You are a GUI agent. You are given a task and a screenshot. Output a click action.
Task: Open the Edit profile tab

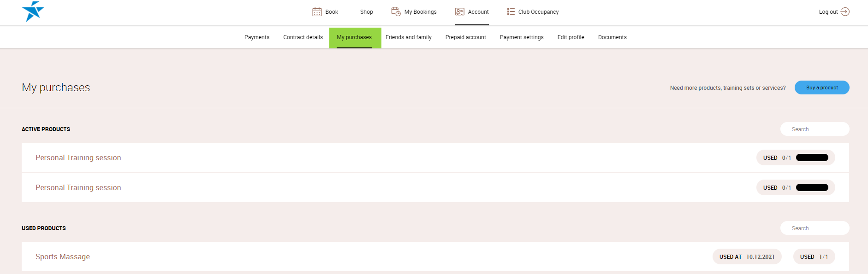tap(571, 37)
